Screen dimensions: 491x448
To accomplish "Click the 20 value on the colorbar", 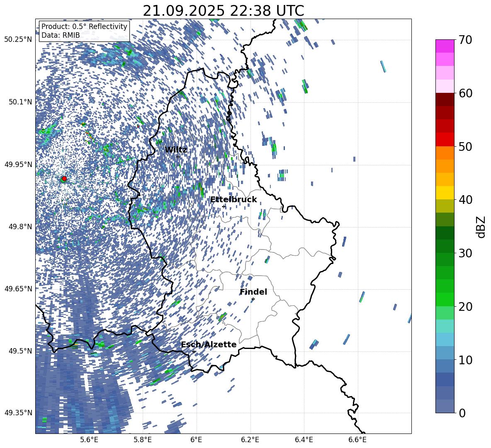I will click(x=465, y=307).
